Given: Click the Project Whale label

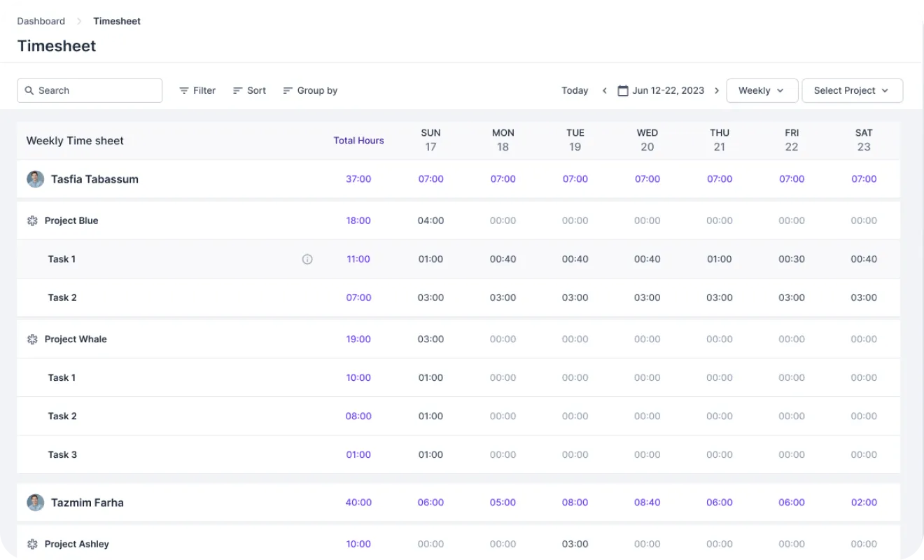Looking at the screenshot, I should click(x=76, y=339).
